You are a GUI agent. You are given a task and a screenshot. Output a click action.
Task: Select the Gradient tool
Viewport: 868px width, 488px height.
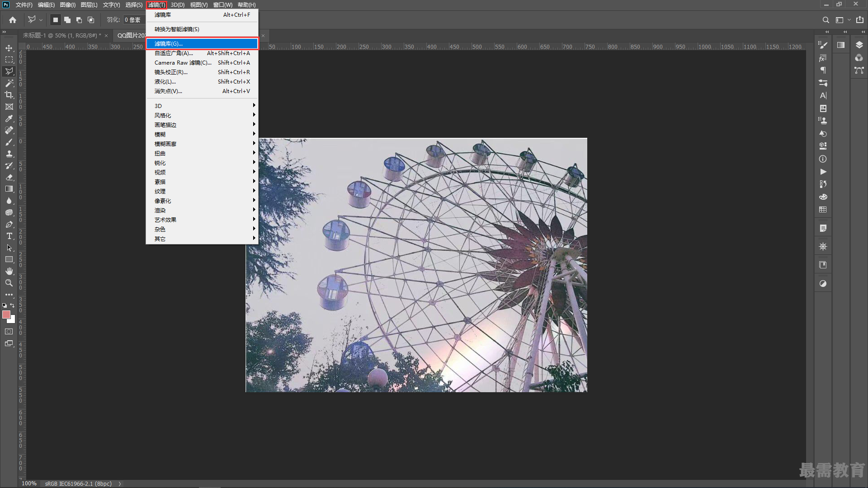(9, 189)
